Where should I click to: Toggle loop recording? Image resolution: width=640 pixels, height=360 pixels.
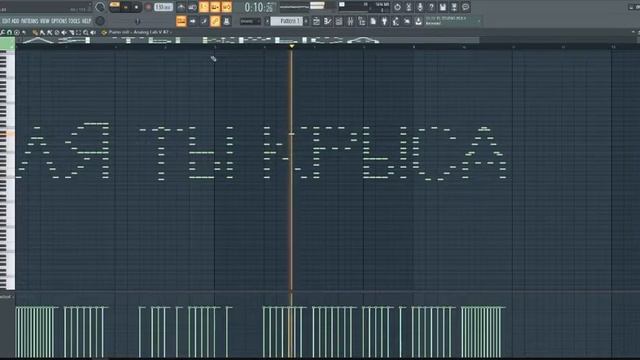(x=227, y=7)
